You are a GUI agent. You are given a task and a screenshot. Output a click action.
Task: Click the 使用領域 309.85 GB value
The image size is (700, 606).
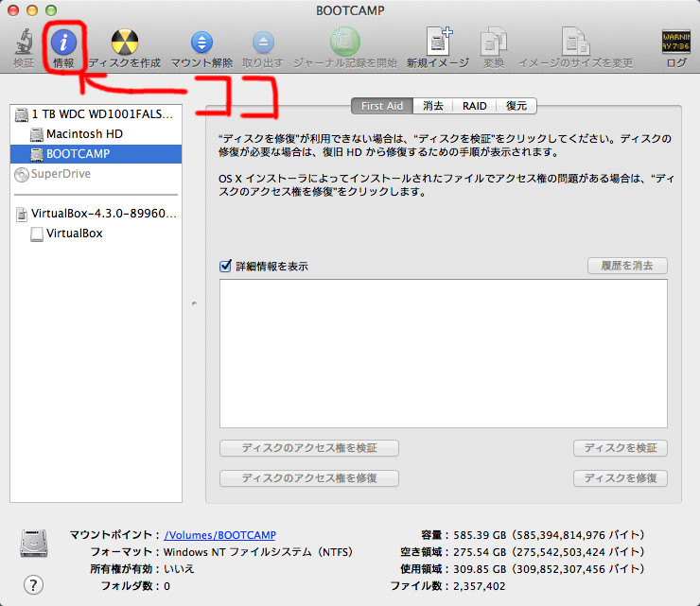coord(549,569)
